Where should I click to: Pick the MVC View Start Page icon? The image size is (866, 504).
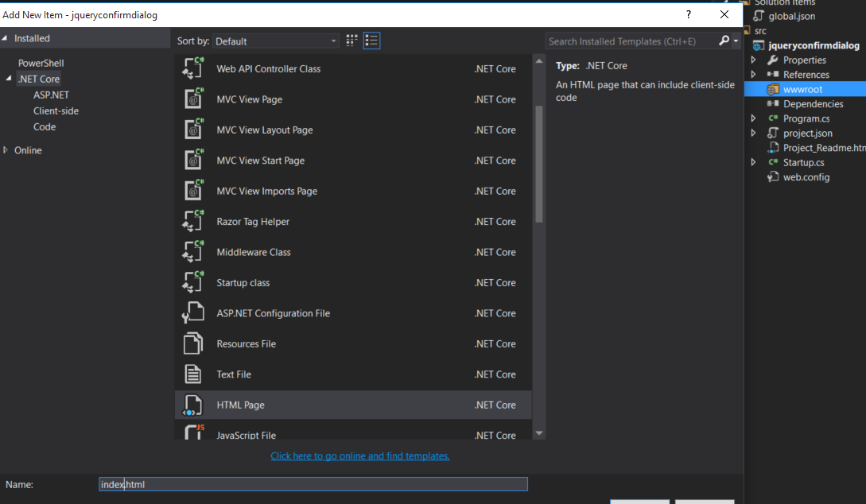[193, 160]
